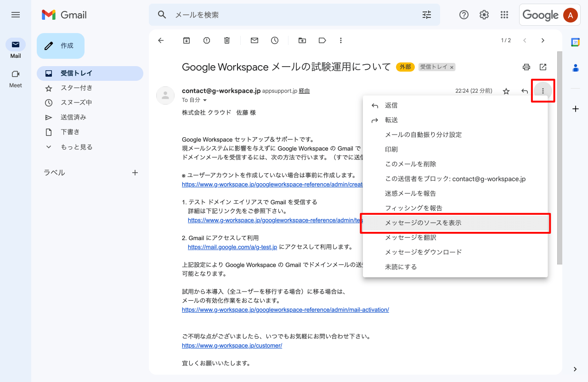
Task: Open スヌーズ中 folder
Action: coord(90,102)
